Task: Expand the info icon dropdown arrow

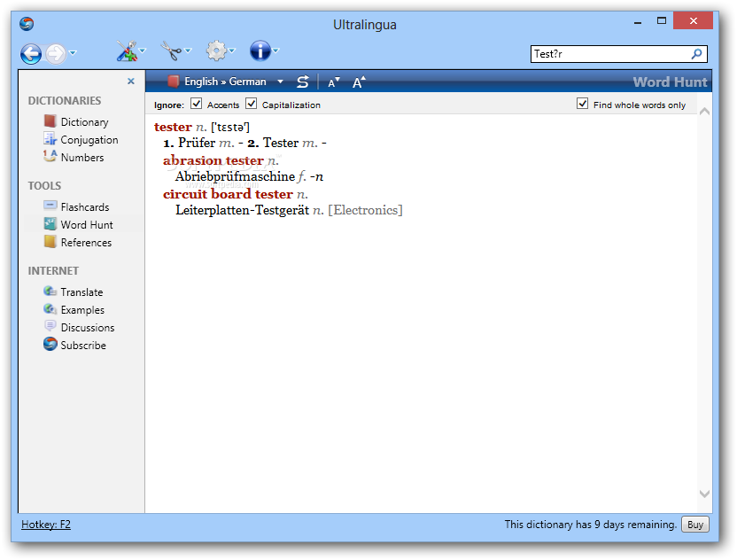Action: coord(275,51)
